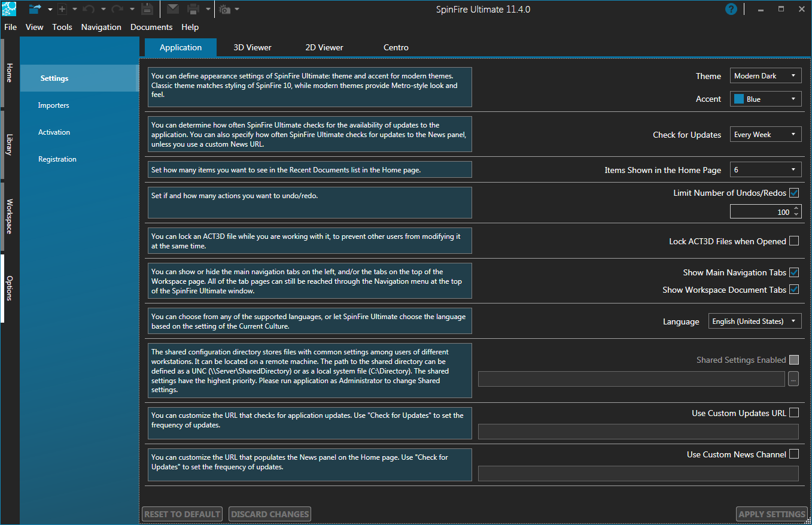Expand the Screenshot camera dropdown arrow
Screen dimensions: 812x525
[237, 10]
